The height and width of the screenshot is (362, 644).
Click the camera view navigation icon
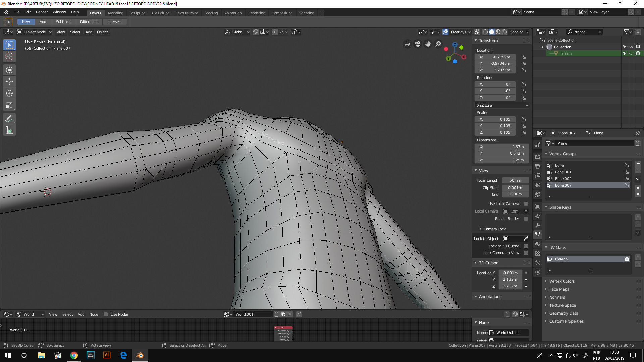[x=418, y=44]
